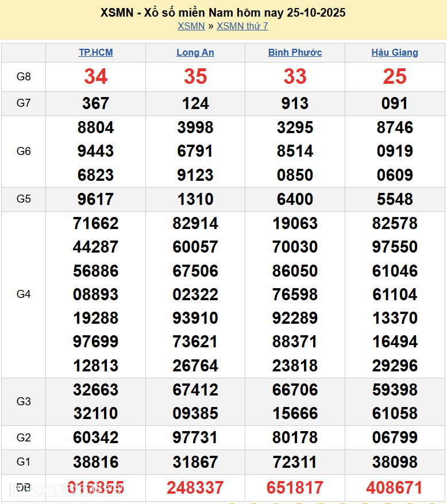Select the G3 number 59398

(x=395, y=390)
